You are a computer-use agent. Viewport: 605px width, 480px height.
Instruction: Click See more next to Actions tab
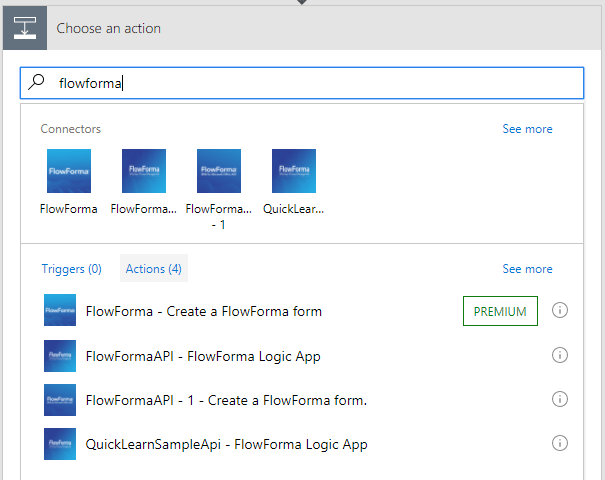pyautogui.click(x=527, y=269)
